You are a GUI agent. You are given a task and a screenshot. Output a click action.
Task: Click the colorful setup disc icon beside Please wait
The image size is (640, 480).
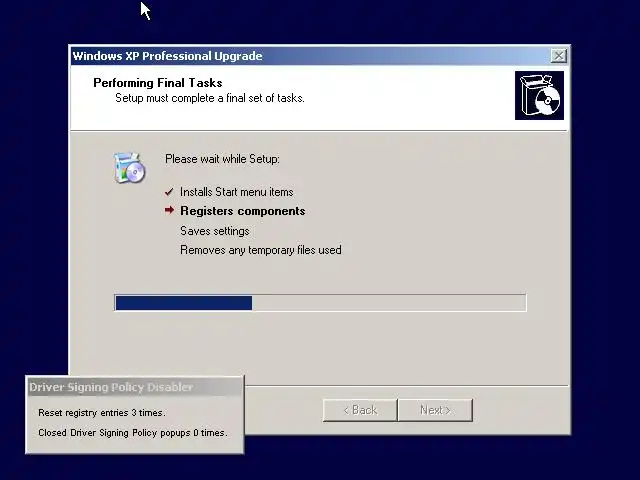click(x=129, y=168)
